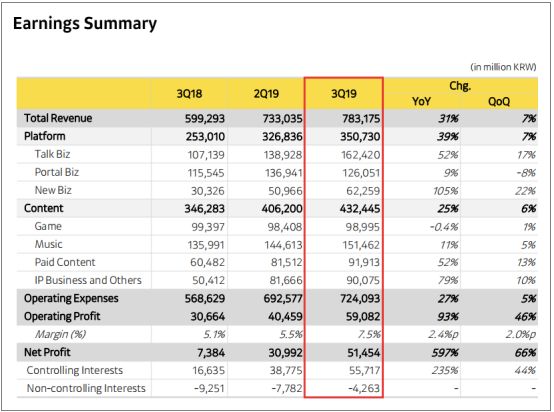554x412 pixels.
Task: Select the Talk Biz row label
Action: [x=52, y=154]
